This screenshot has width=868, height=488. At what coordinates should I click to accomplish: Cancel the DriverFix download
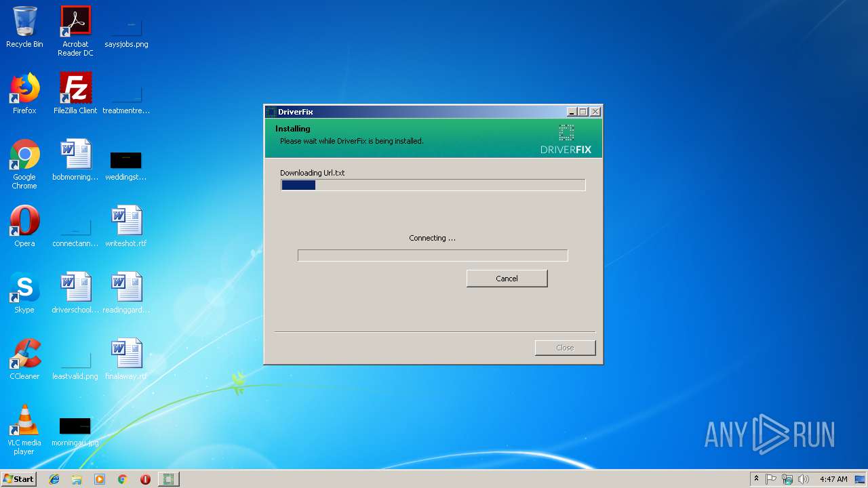[507, 279]
